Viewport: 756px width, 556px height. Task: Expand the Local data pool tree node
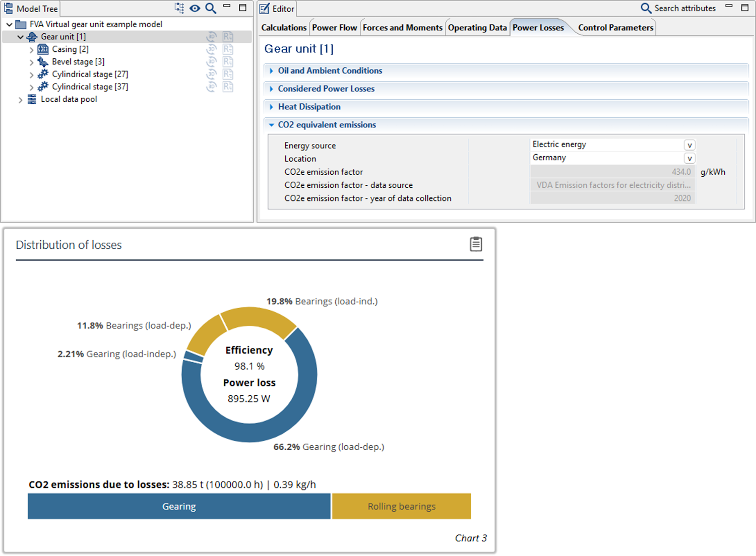21,100
